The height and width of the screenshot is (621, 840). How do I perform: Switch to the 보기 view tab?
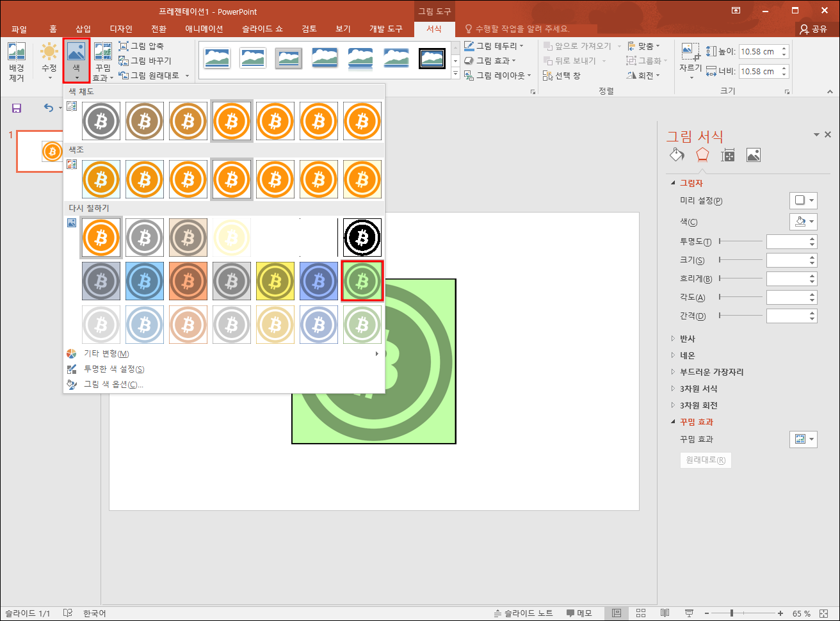[343, 29]
